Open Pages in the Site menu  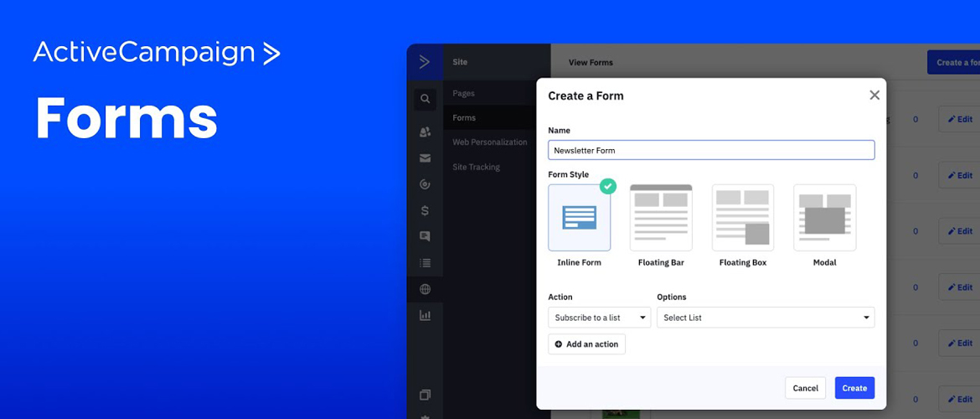pyautogui.click(x=464, y=93)
